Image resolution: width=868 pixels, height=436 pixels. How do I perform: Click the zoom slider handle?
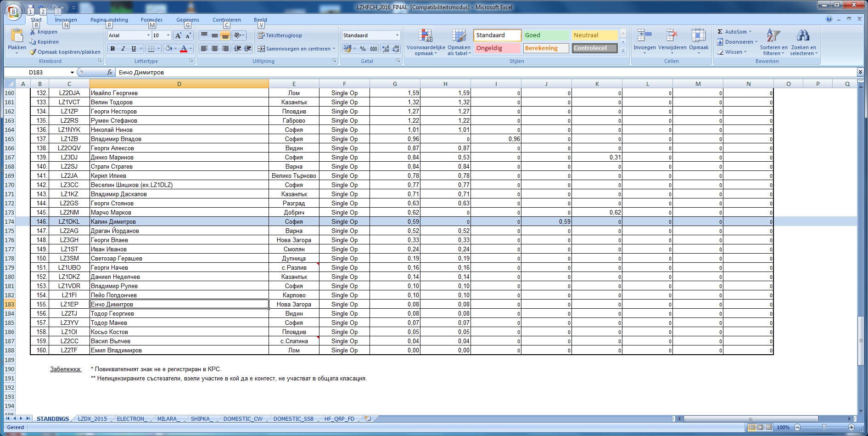[824, 427]
